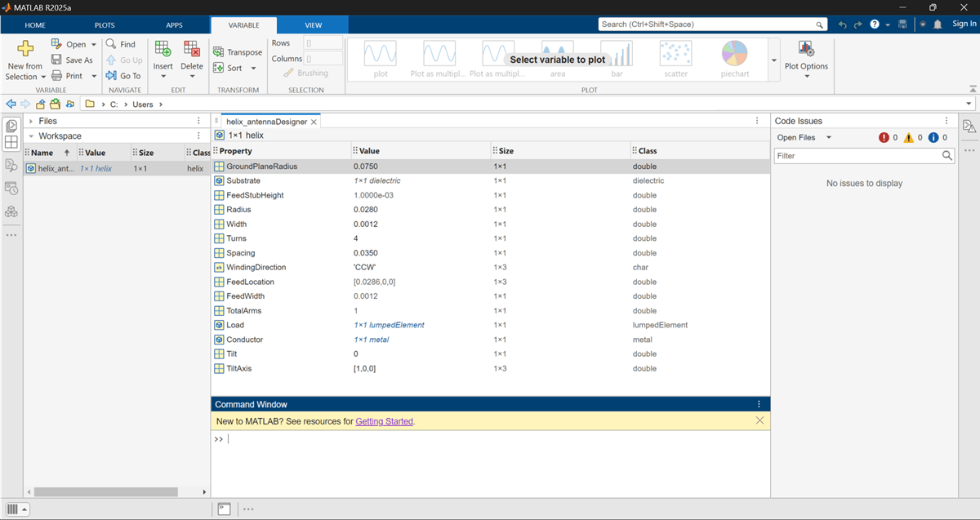Click the back arrow in address bar
Screen dimensions: 980x520
click(x=11, y=104)
